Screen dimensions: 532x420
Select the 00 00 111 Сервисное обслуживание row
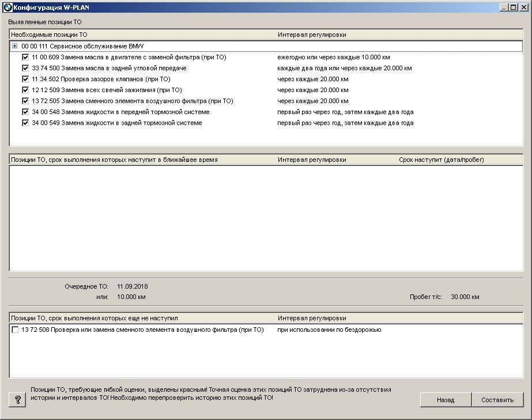click(82, 46)
